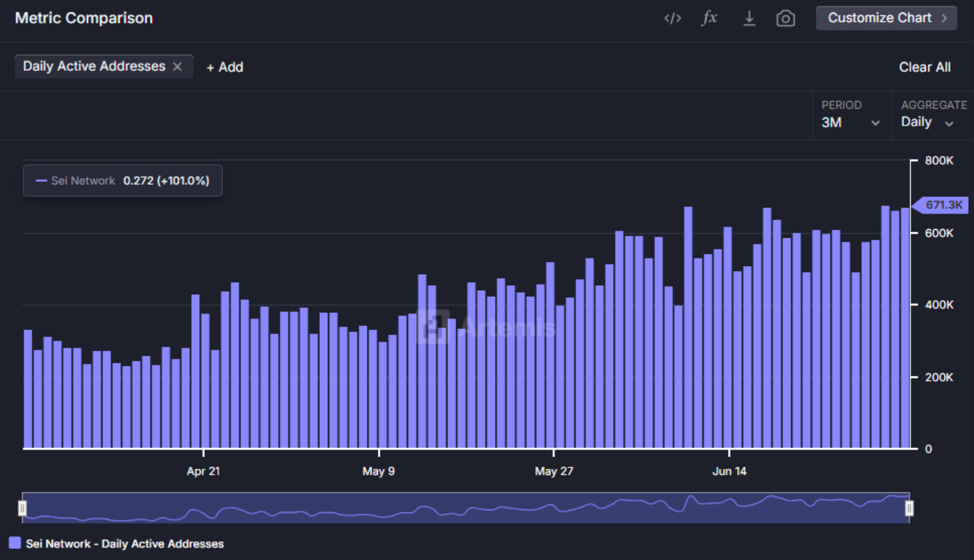This screenshot has height=560, width=974.
Task: Click the Metric Comparison title
Action: click(84, 18)
